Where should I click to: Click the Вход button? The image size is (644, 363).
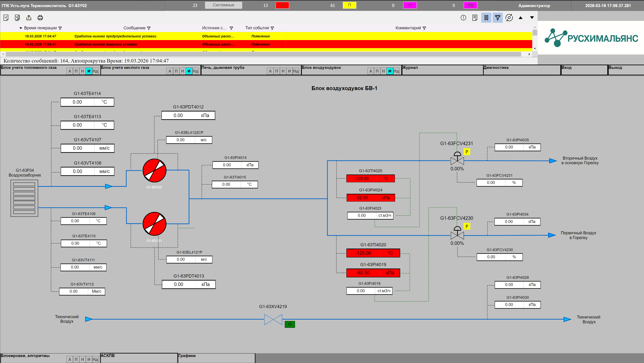pos(584,70)
